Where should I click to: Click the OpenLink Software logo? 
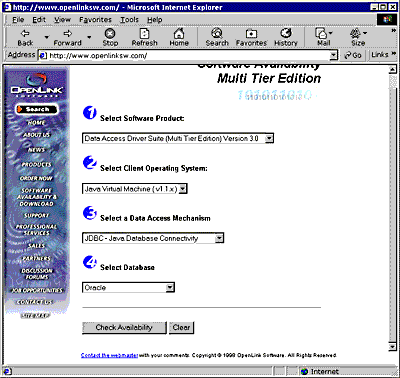36,85
